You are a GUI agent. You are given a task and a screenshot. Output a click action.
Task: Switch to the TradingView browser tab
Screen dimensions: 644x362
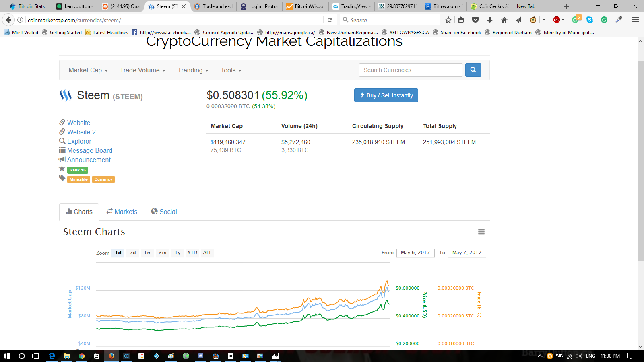coord(351,6)
